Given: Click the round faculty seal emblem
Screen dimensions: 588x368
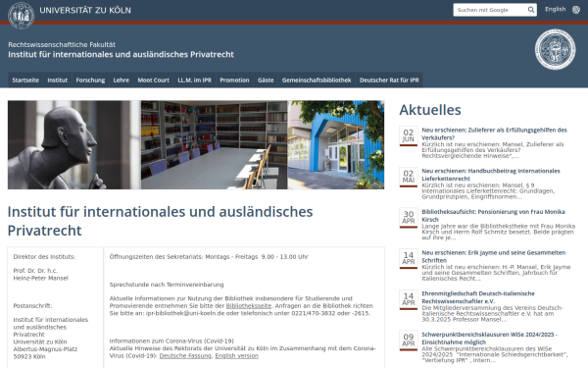Looking at the screenshot, I should coord(555,50).
